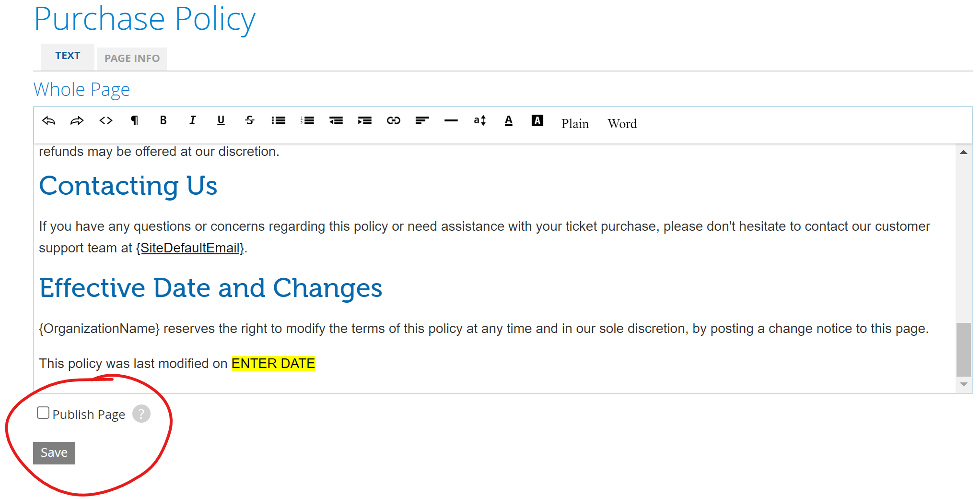Screen dimensions: 980x499
Task: Click the 'refunds may be offered' line
Action: [x=159, y=152]
